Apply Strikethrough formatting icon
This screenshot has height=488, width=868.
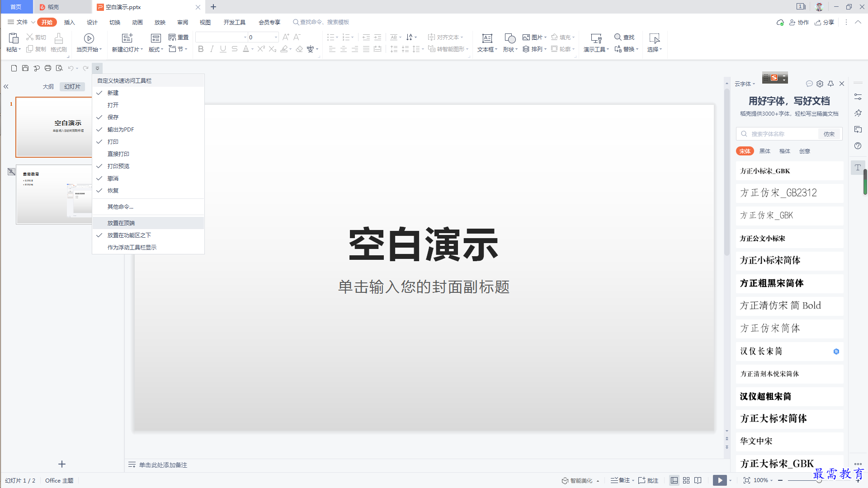(234, 49)
